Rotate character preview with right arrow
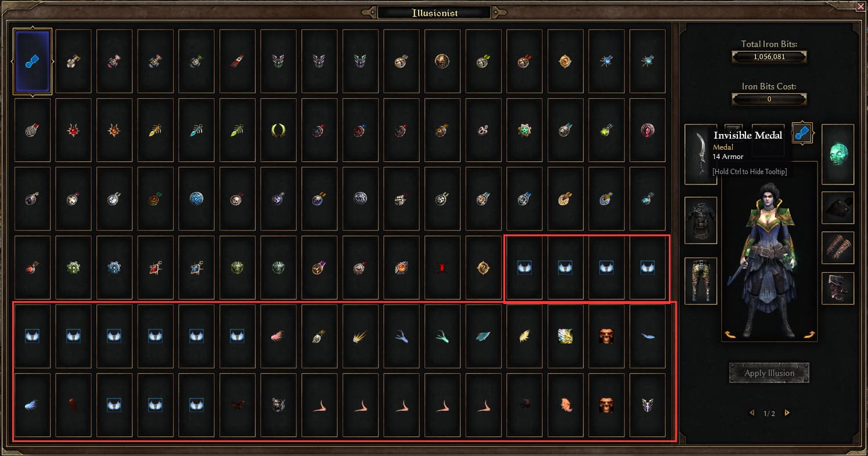The width and height of the screenshot is (868, 456). coord(809,335)
